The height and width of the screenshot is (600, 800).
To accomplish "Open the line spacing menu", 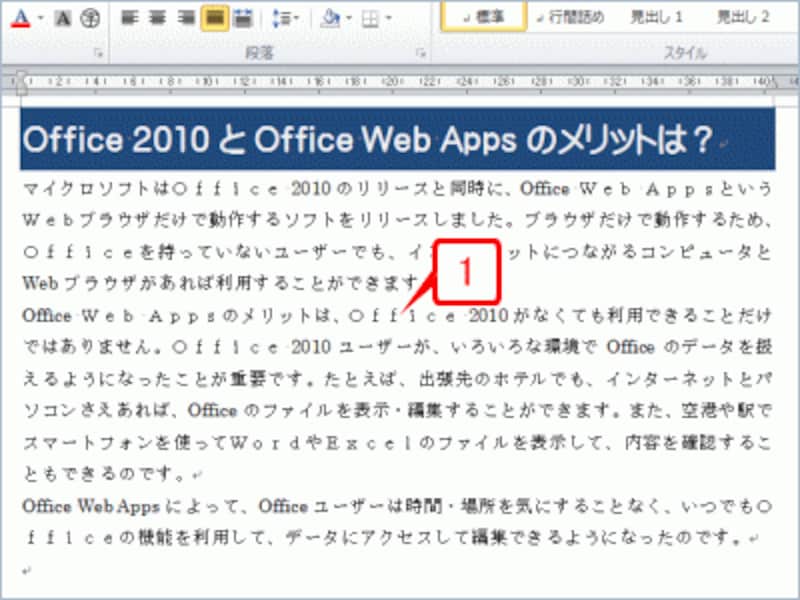I will 286,19.
